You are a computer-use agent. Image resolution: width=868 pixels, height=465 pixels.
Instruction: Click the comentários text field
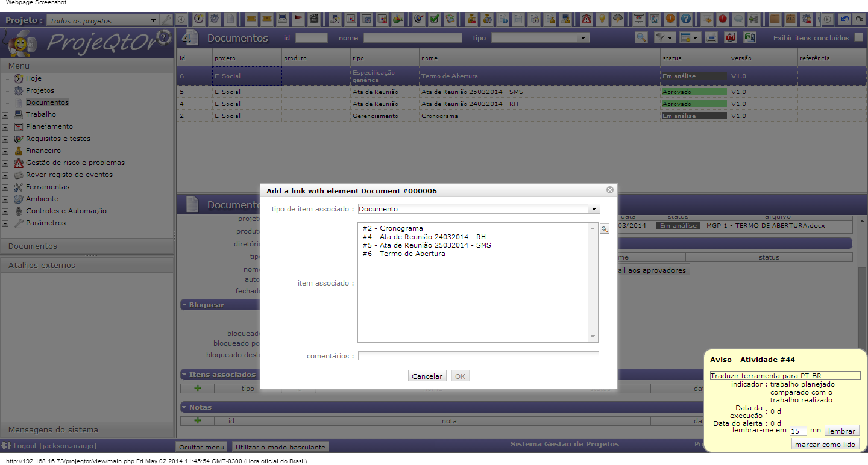pyautogui.click(x=478, y=356)
